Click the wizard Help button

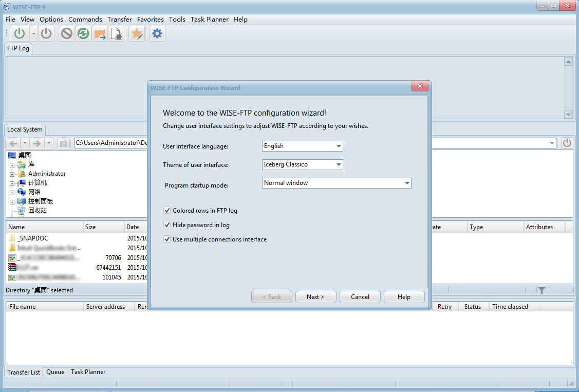[404, 297]
